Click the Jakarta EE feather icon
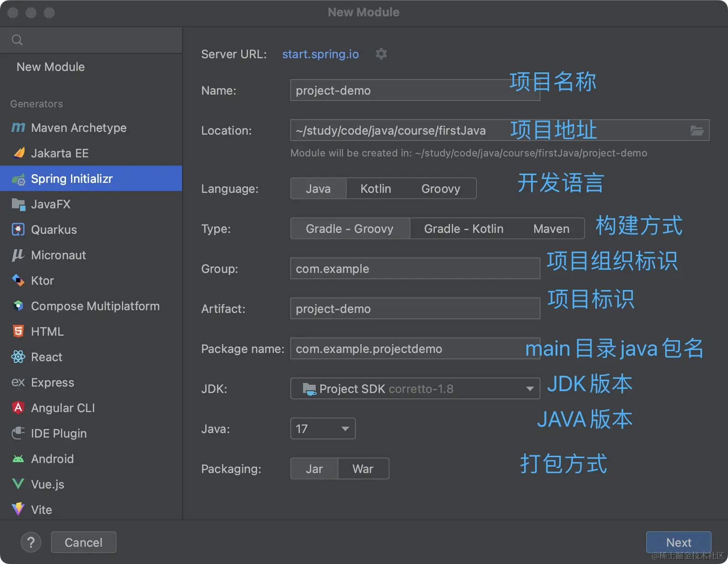This screenshot has height=564, width=728. point(19,153)
